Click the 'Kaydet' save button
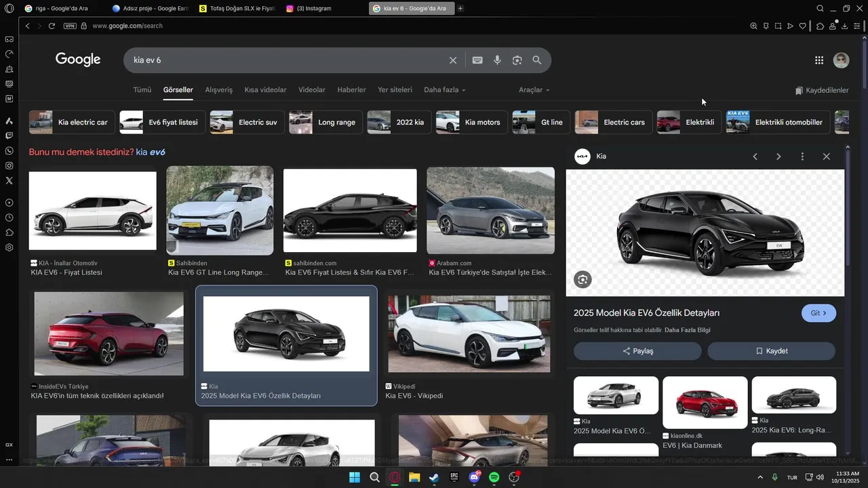868x488 pixels. tap(772, 351)
